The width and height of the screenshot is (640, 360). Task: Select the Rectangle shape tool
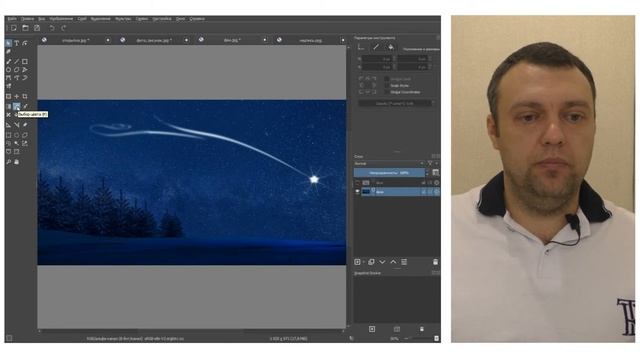pos(25,62)
